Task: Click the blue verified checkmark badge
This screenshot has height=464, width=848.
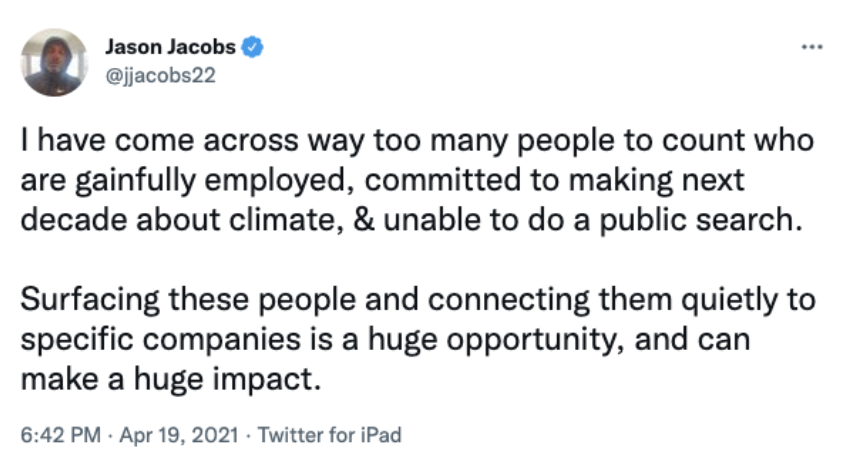Action: [x=252, y=47]
